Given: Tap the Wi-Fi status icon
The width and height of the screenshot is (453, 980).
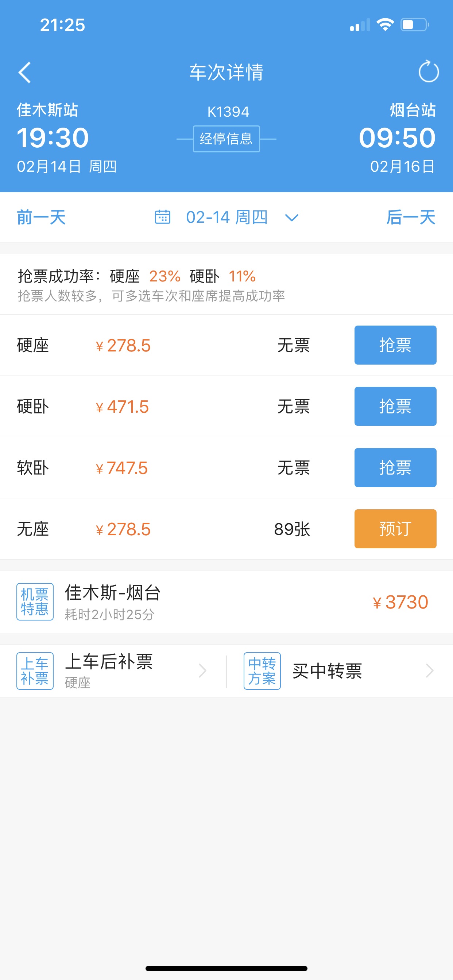Looking at the screenshot, I should pos(385,25).
